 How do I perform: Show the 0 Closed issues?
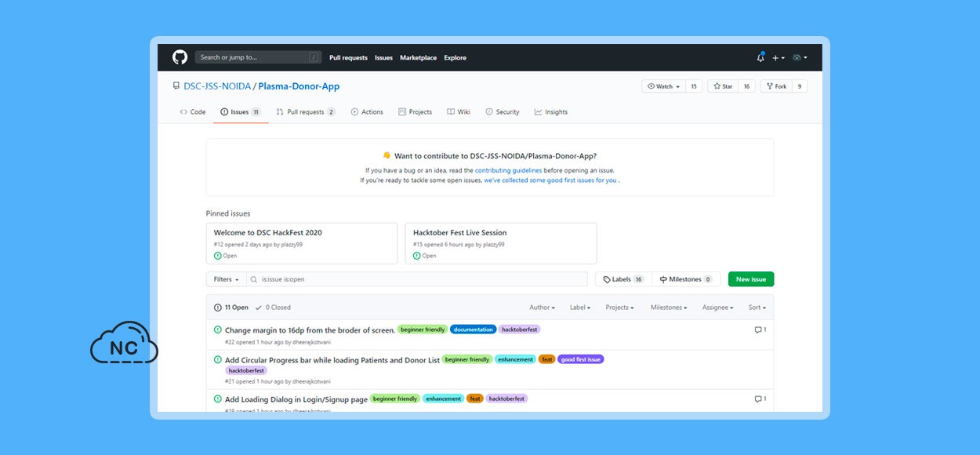[x=273, y=308]
